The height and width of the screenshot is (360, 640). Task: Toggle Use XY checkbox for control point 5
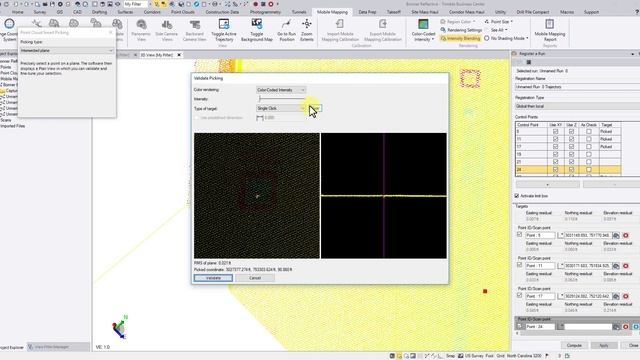[555, 131]
